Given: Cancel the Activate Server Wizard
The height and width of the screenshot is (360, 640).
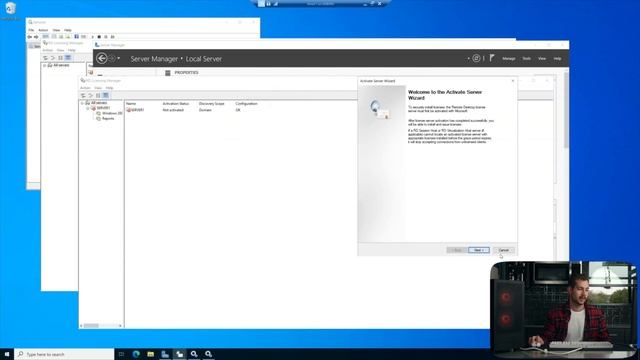Looking at the screenshot, I should click(x=504, y=250).
